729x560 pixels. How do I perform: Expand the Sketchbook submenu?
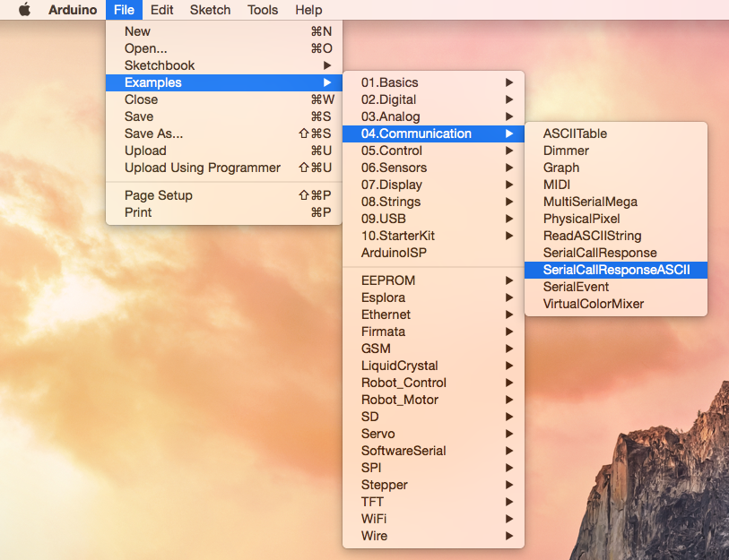(224, 65)
